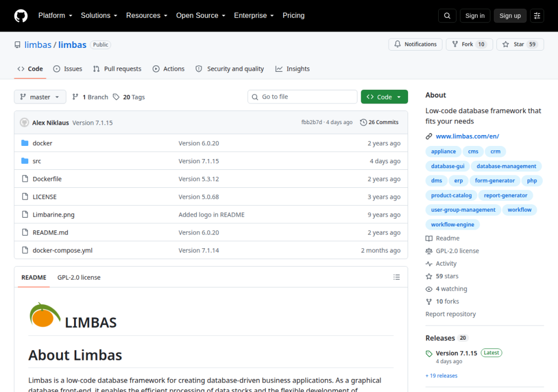Open the src folder icon
This screenshot has width=558, height=392.
[x=25, y=161]
